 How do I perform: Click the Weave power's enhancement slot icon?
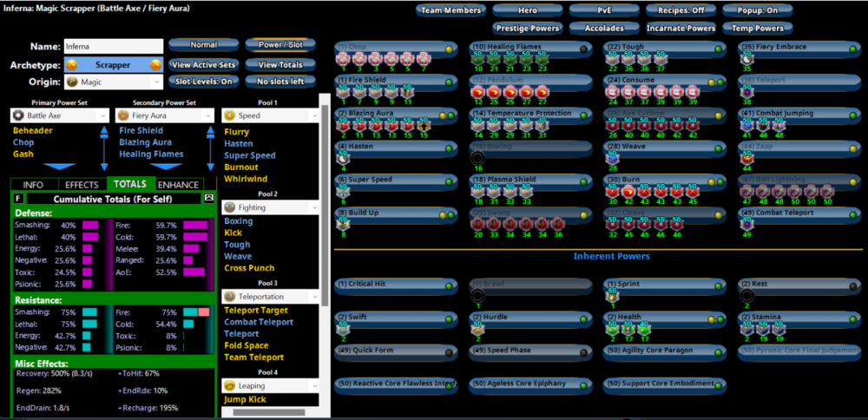613,158
